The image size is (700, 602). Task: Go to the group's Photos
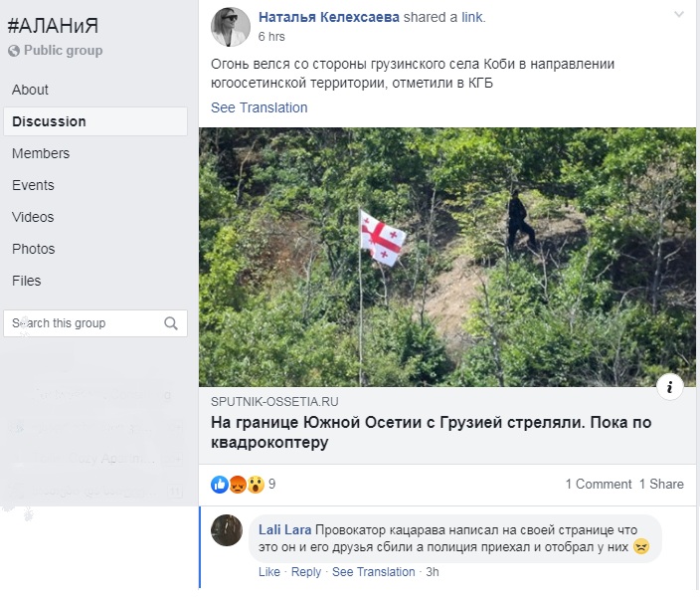click(34, 249)
